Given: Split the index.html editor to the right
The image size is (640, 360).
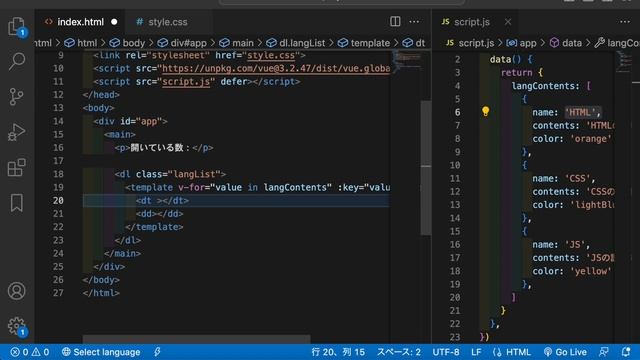Looking at the screenshot, I should 395,22.
